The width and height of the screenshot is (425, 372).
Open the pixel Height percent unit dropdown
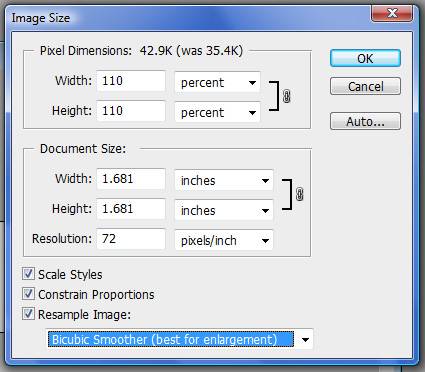217,112
